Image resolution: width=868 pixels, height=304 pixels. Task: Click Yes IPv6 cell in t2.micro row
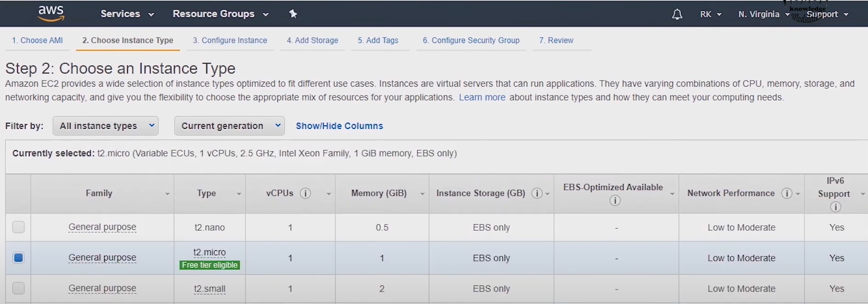point(837,258)
